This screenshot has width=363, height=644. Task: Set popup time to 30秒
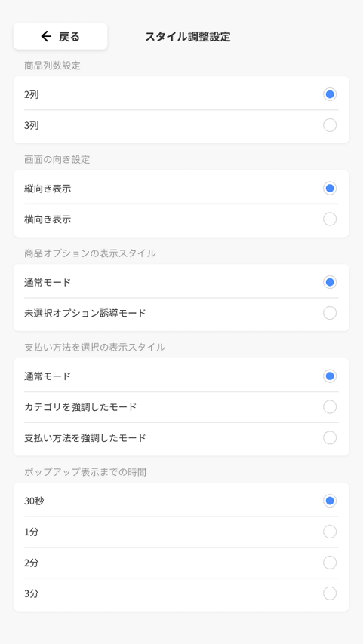pos(330,501)
